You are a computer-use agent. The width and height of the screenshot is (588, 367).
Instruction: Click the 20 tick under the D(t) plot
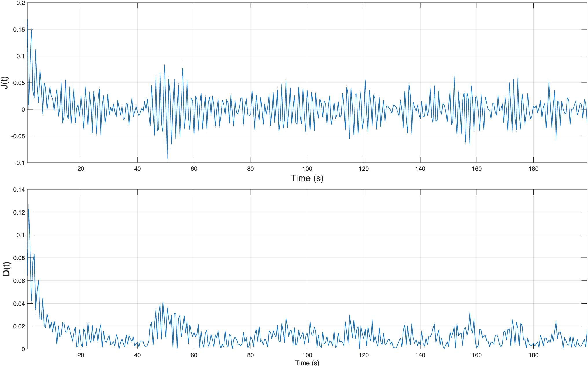point(81,355)
